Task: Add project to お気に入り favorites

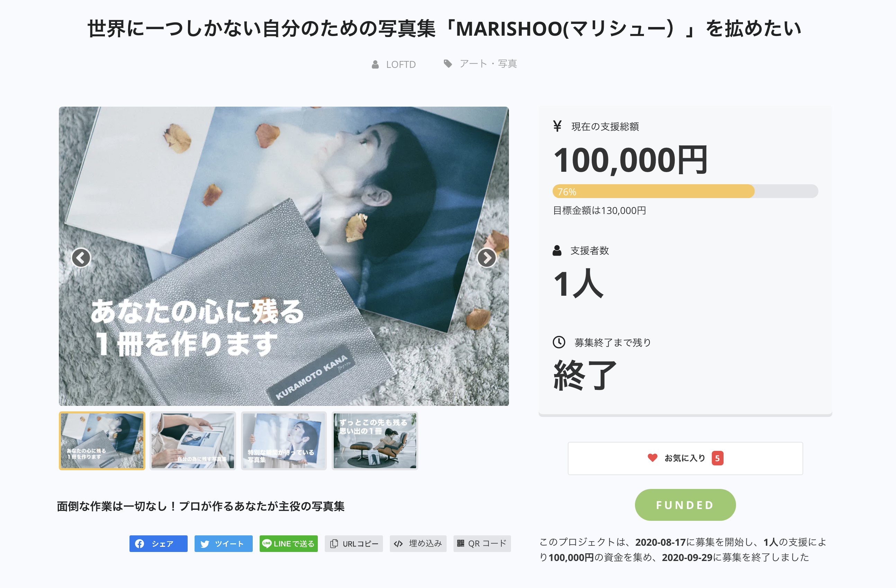Action: [685, 458]
